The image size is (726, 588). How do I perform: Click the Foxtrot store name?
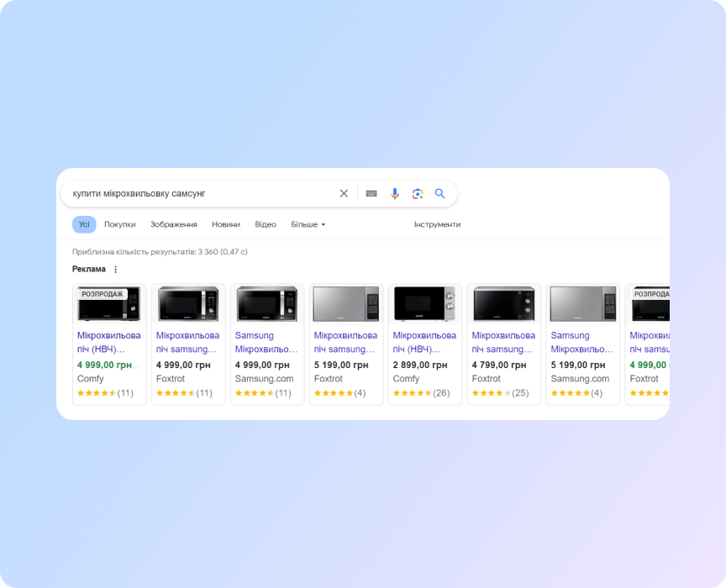pos(170,378)
